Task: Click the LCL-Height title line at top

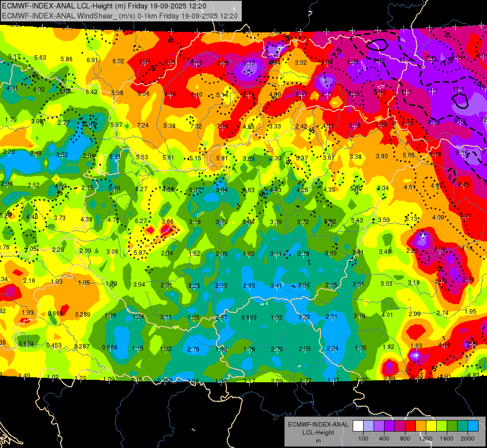Action: coord(104,6)
